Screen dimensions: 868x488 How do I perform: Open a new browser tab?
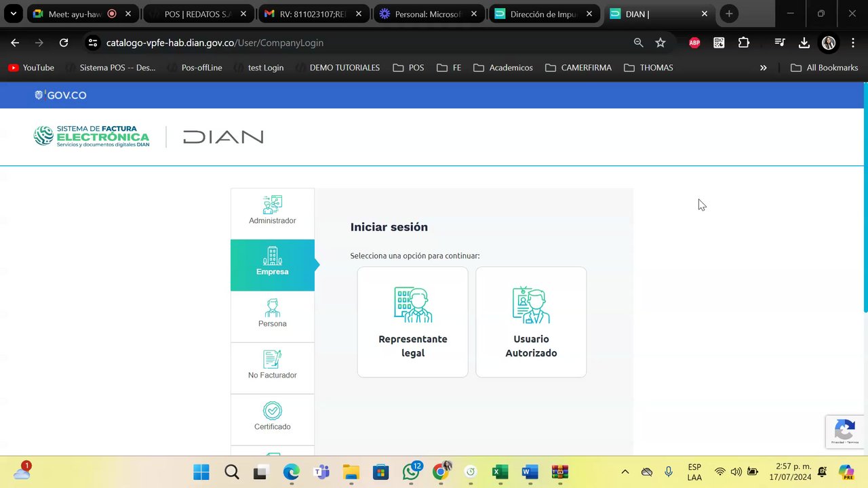tap(729, 14)
